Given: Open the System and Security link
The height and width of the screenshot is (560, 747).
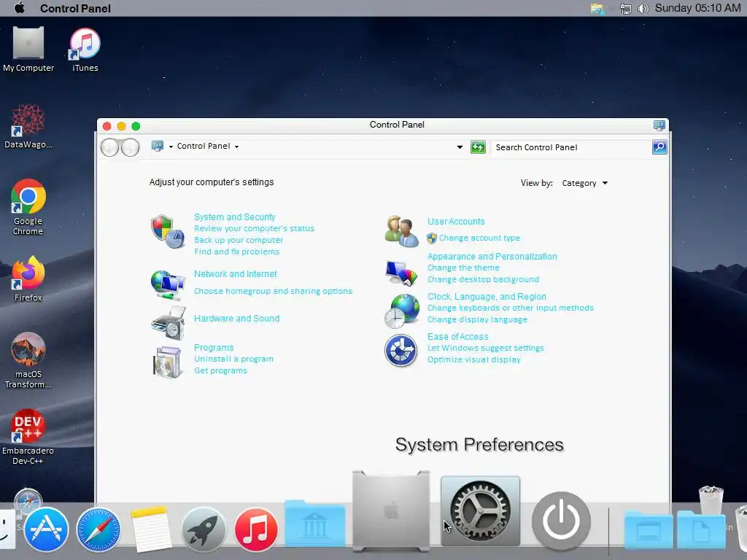Looking at the screenshot, I should click(234, 217).
